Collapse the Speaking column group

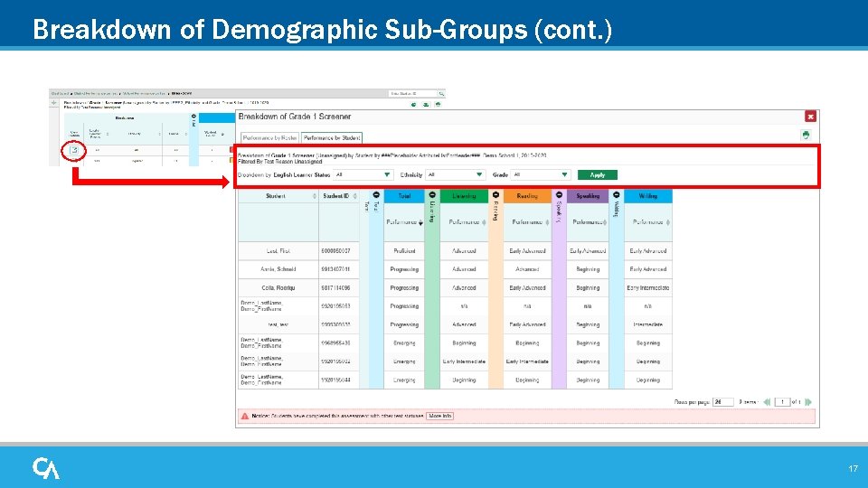pyautogui.click(x=559, y=195)
